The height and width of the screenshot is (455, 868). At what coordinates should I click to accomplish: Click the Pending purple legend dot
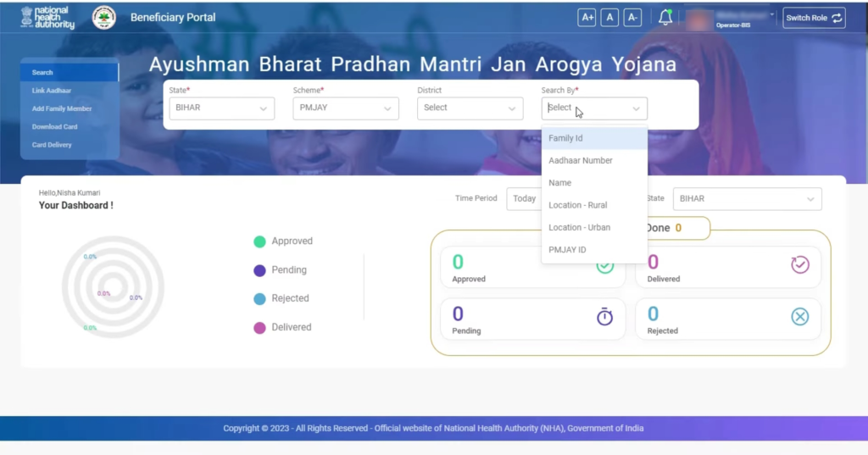259,270
